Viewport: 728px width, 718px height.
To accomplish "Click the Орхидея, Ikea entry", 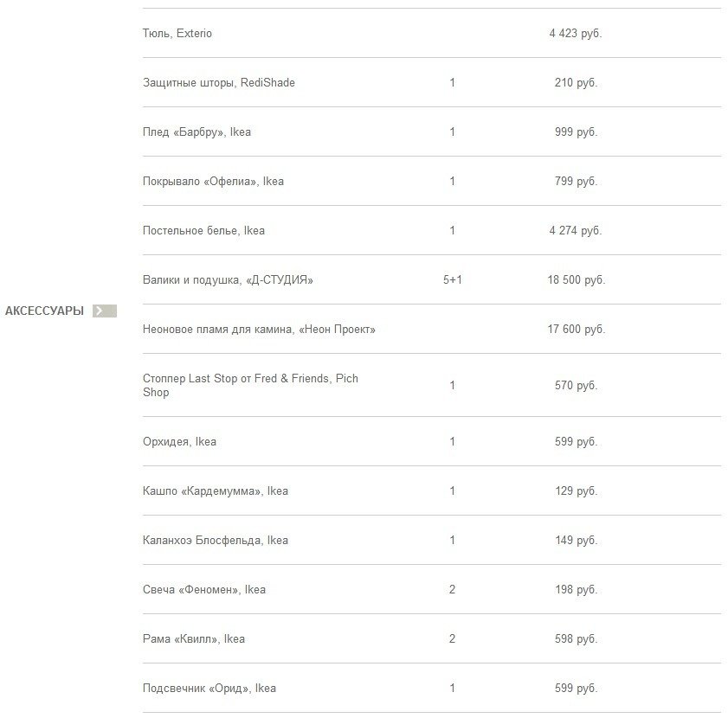I will (x=179, y=442).
